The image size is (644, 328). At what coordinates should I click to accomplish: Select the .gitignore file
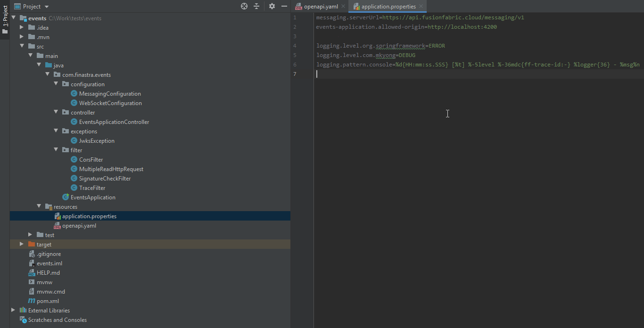[49, 254]
